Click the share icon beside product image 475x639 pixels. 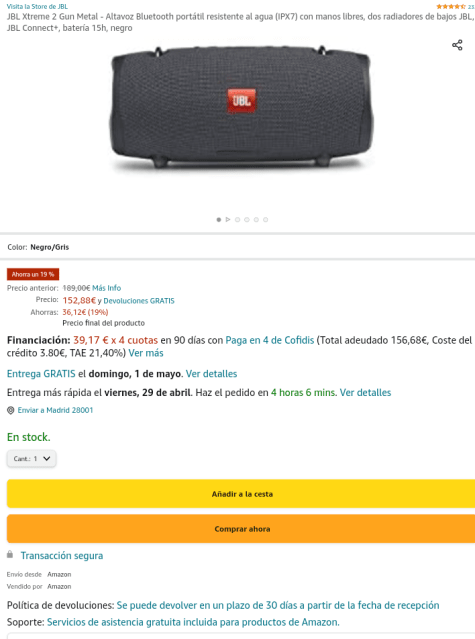click(457, 45)
